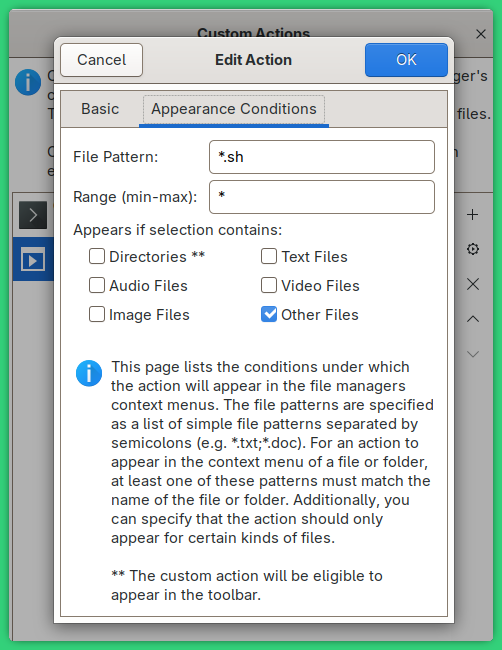The image size is (502, 650).
Task: Tick the Audio Files checkbox
Action: click(97, 285)
